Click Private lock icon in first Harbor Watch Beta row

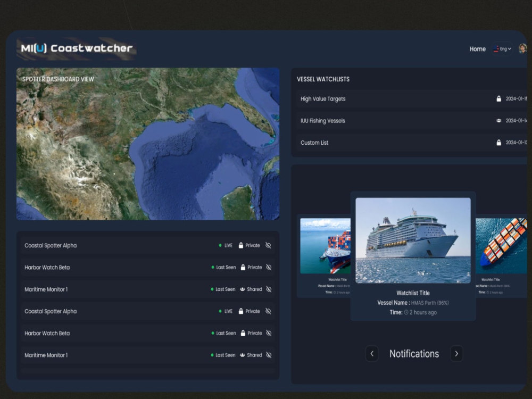tap(243, 268)
